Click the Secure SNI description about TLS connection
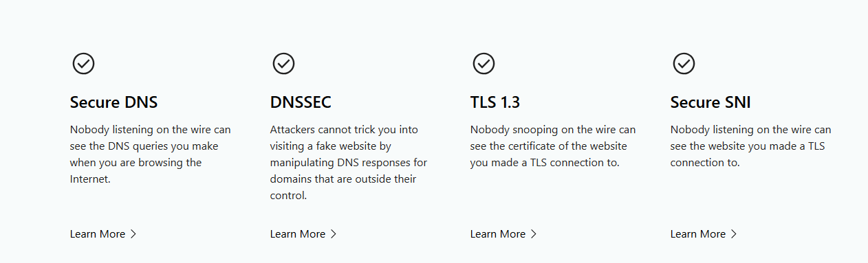 click(x=751, y=146)
